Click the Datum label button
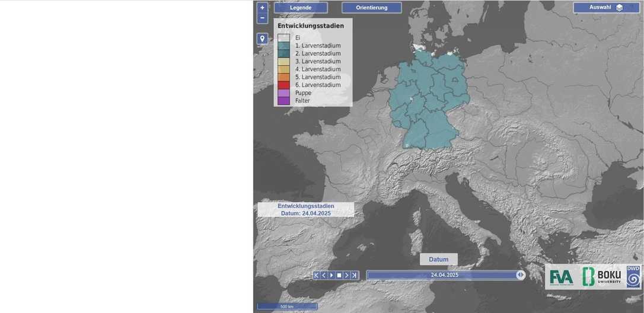The width and height of the screenshot is (644, 313). click(x=438, y=260)
